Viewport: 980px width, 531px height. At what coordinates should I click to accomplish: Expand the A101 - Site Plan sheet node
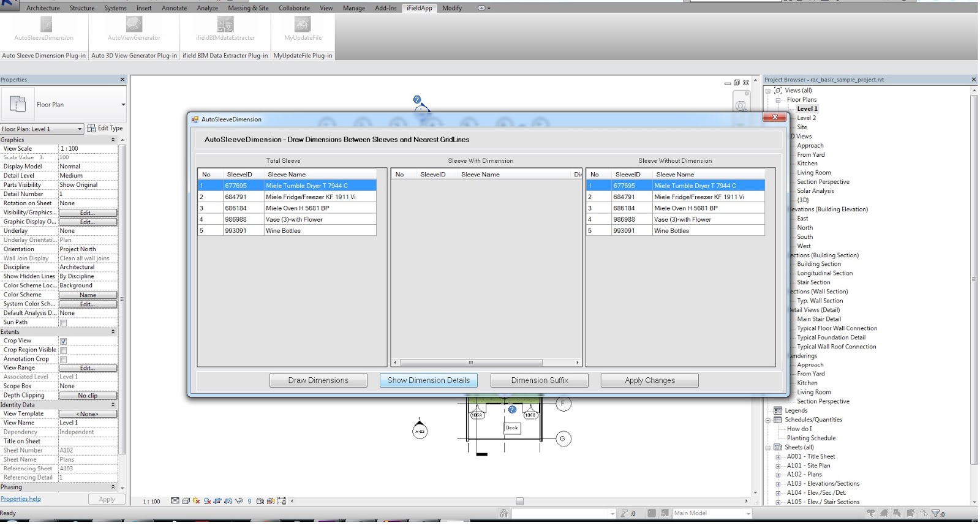click(x=778, y=465)
